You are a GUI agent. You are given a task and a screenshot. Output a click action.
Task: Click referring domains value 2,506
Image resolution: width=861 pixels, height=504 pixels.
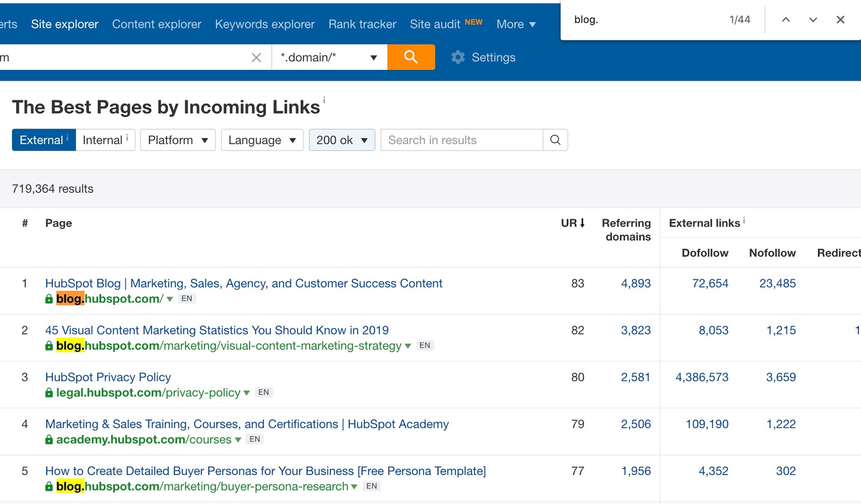tap(636, 424)
